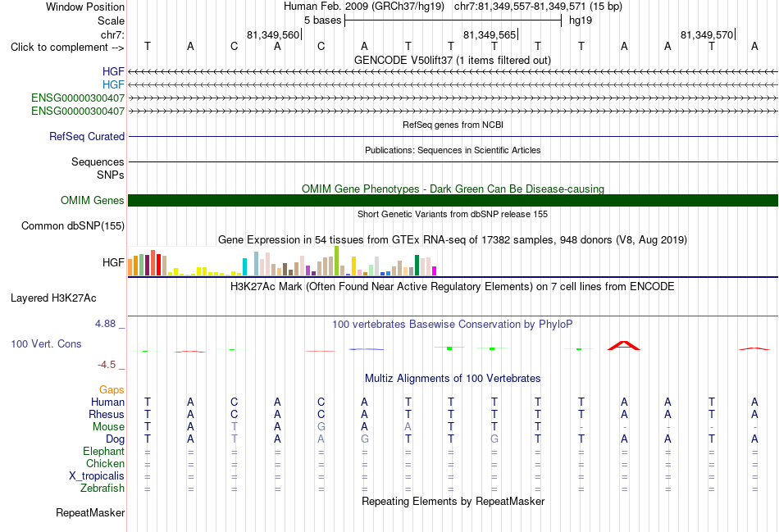
Task: Click the dark green bar in HGF expression chart
Action: (417, 266)
